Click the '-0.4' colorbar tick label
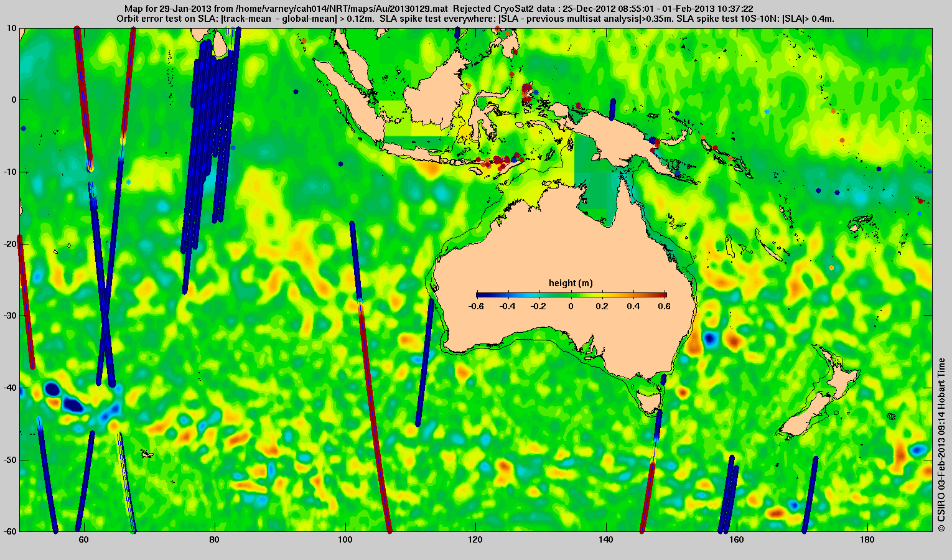The width and height of the screenshot is (952, 560). tap(508, 306)
